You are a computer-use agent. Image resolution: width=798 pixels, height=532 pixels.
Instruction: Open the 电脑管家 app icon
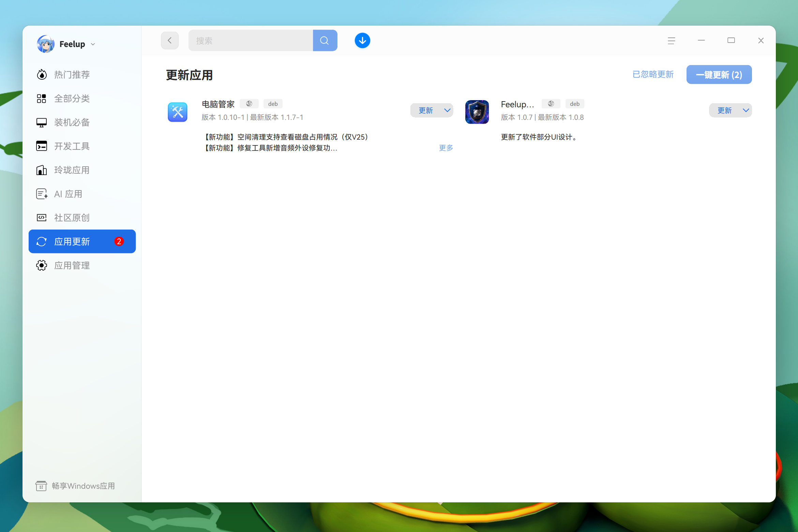(x=178, y=112)
